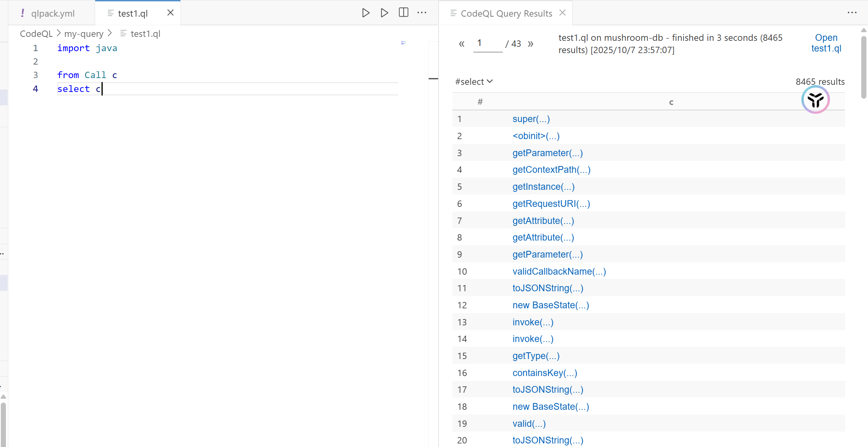The image size is (868, 447).
Task: Expand my-query breadcrumb chevron
Action: click(x=110, y=33)
